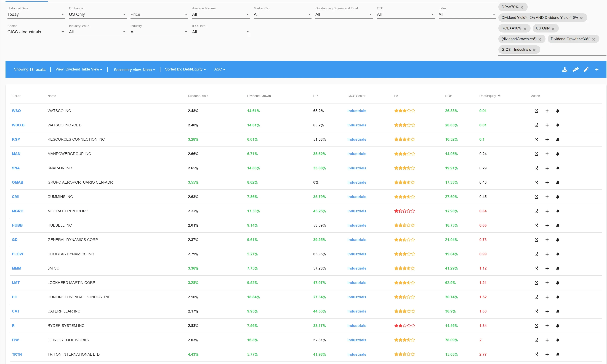
Task: Open the Industry filter dropdown
Action: point(159,32)
